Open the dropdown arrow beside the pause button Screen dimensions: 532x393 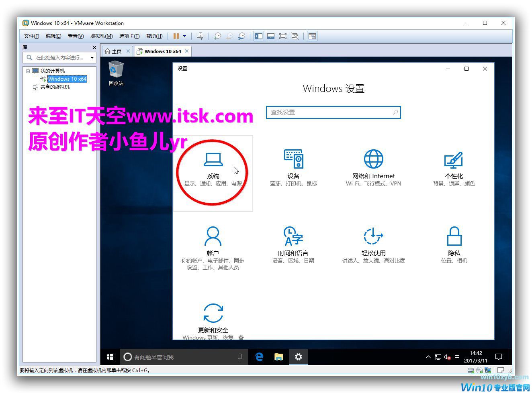point(185,36)
